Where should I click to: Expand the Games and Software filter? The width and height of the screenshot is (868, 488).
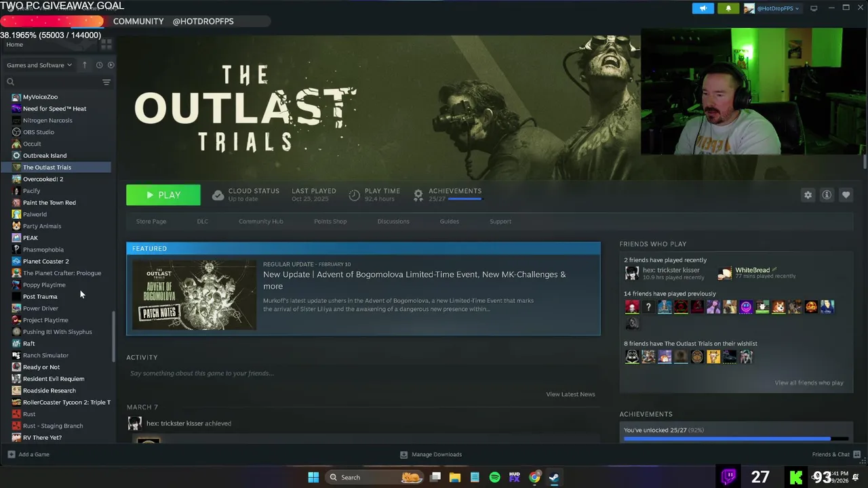(x=39, y=65)
